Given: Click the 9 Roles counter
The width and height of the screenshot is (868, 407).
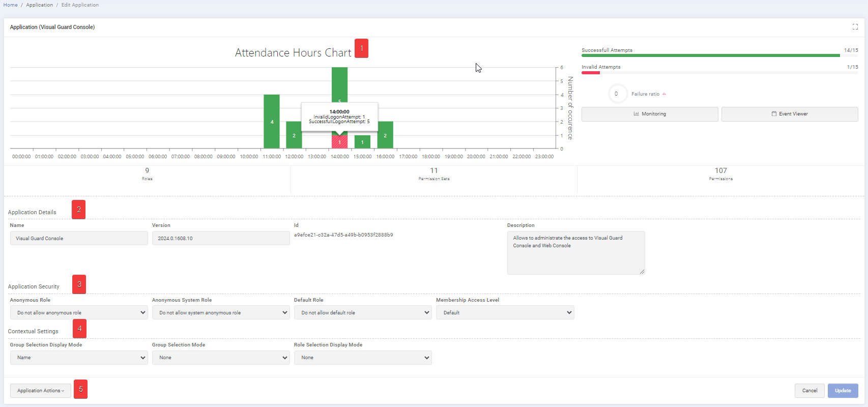Looking at the screenshot, I should 147,173.
